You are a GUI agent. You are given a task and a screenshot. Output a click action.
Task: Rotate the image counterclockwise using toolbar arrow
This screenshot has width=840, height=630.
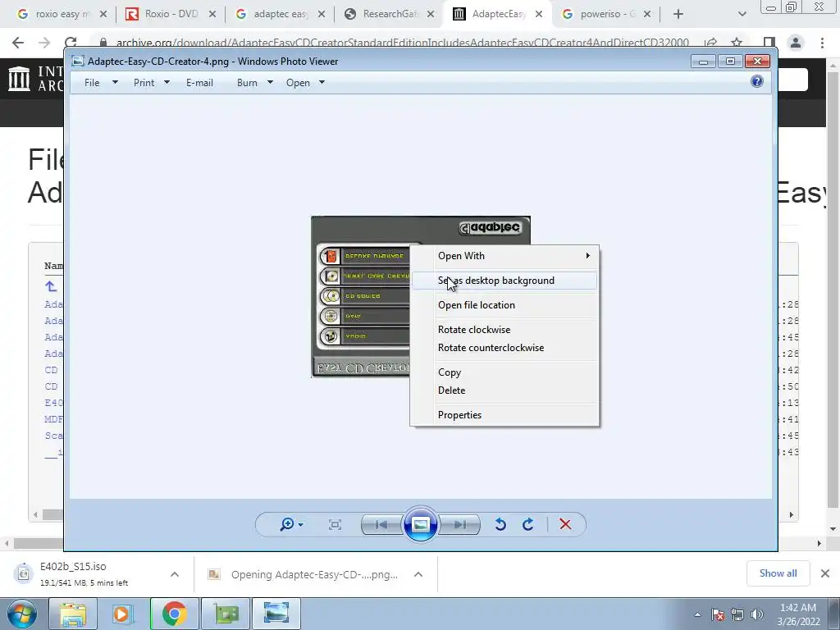tap(500, 524)
